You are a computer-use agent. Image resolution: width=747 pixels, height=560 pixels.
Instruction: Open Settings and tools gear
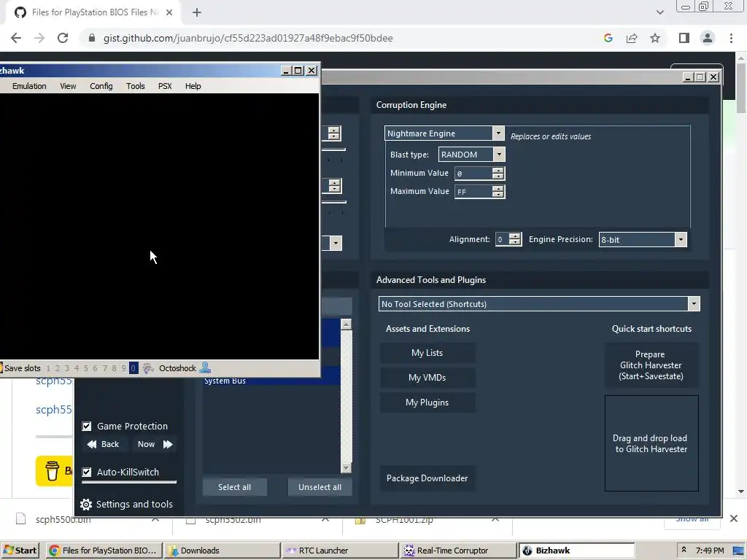click(86, 505)
